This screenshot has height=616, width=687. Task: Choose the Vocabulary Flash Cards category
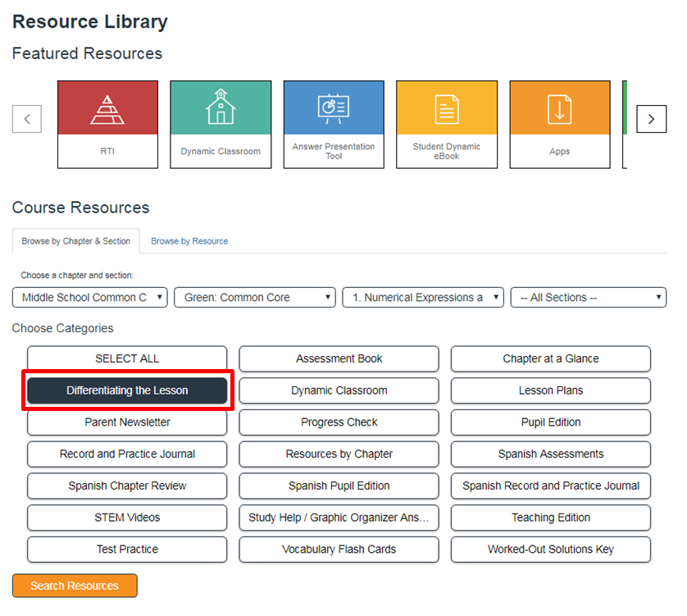click(x=339, y=550)
